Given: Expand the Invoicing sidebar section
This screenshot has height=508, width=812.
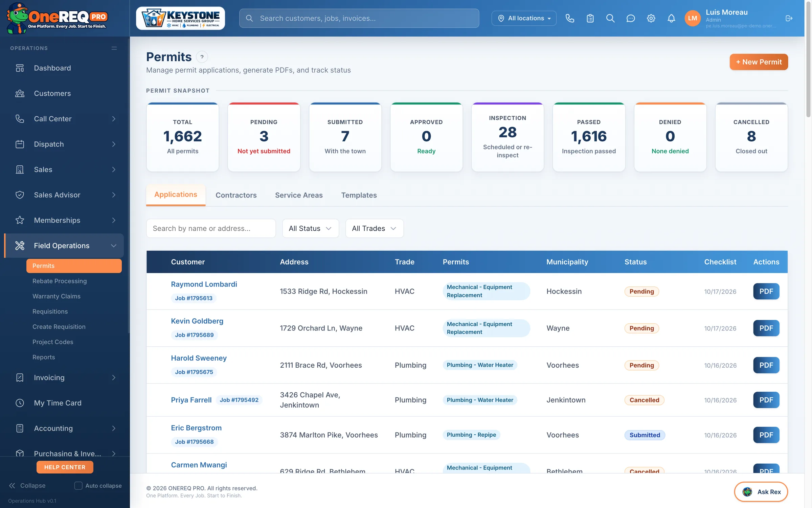Looking at the screenshot, I should tap(64, 377).
